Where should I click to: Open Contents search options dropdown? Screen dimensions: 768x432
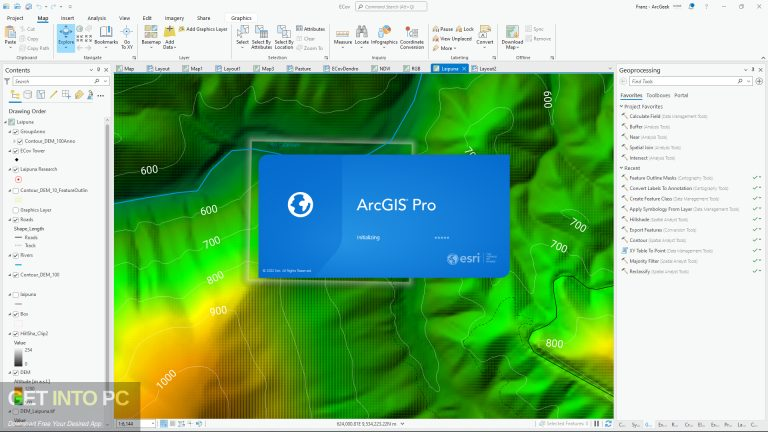coord(105,81)
